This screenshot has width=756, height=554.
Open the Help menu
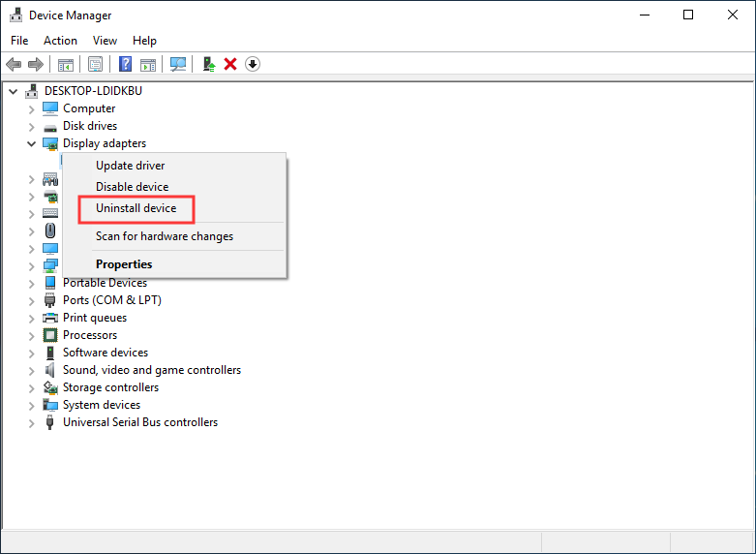tap(144, 41)
